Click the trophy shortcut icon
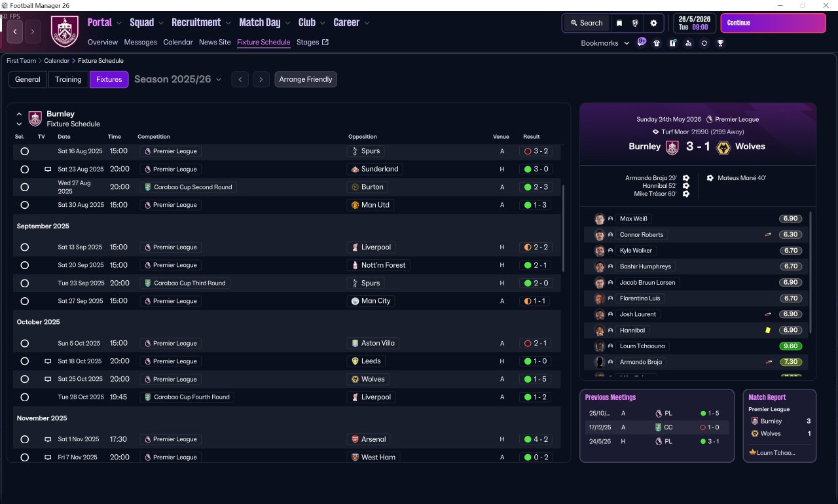Image resolution: width=838 pixels, height=504 pixels. (720, 43)
